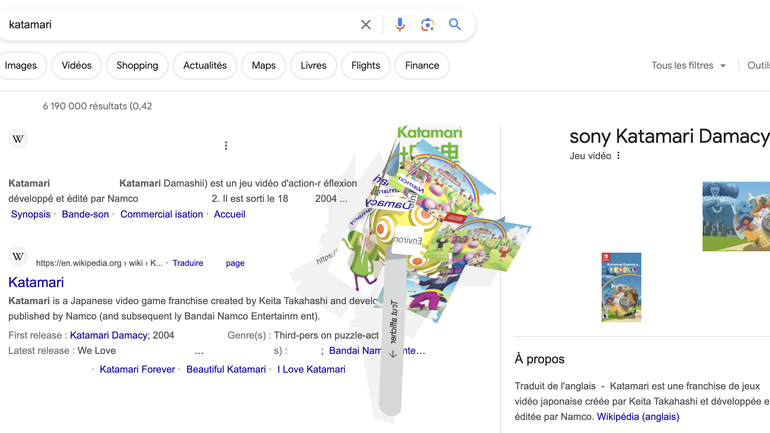Image resolution: width=770 pixels, height=433 pixels.
Task: Open the Finance tab
Action: click(x=422, y=66)
